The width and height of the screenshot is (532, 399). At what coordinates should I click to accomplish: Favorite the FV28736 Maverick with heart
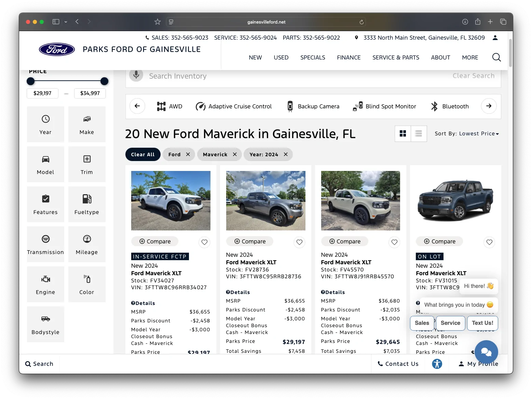[299, 242]
